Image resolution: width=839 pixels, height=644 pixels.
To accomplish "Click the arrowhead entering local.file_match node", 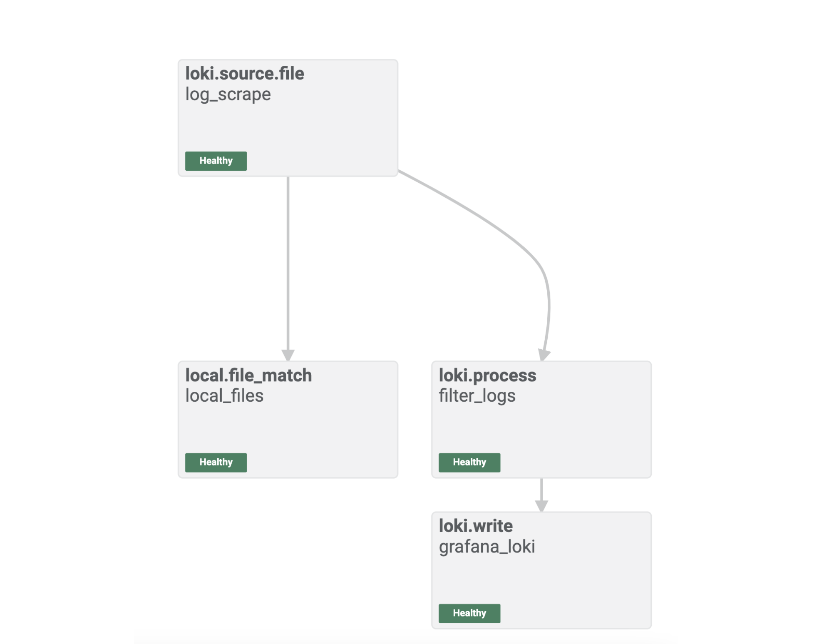I will (x=288, y=355).
